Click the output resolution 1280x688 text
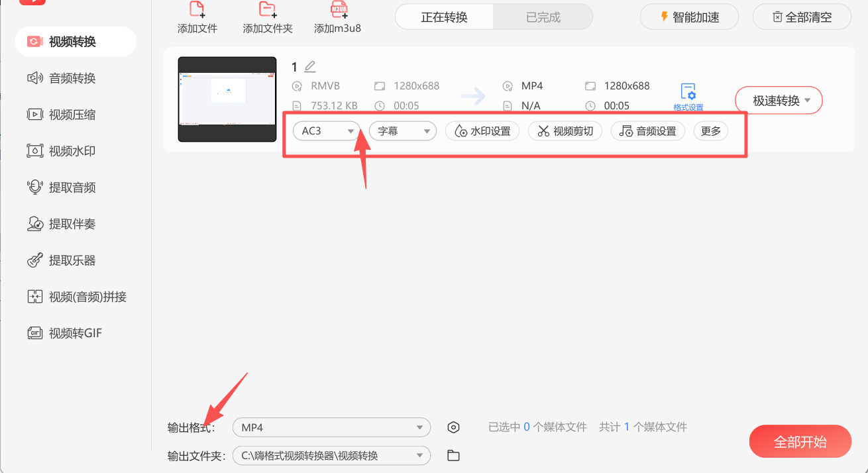Viewport: 868px width, 473px height. 627,86
